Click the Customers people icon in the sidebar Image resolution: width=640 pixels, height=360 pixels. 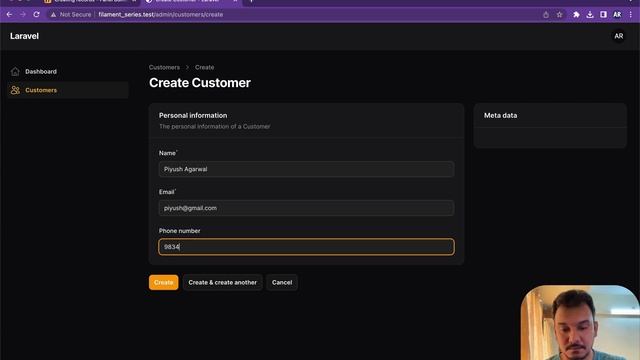[15, 90]
